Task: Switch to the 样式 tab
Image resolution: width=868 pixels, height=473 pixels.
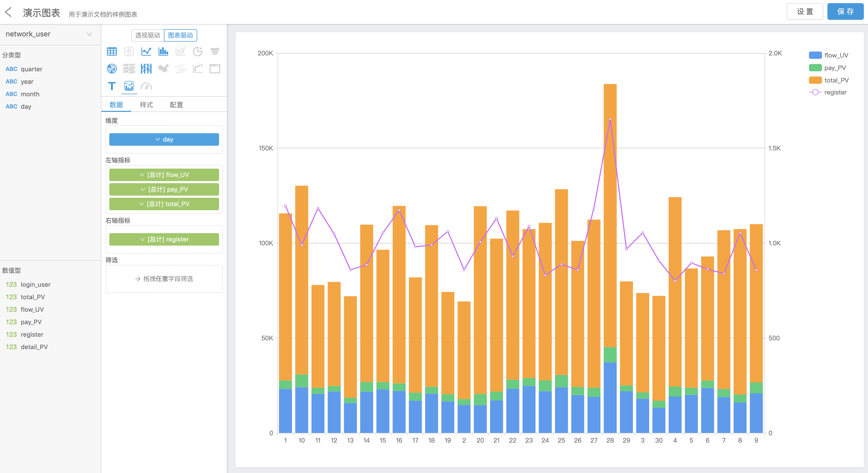Action: click(x=146, y=105)
